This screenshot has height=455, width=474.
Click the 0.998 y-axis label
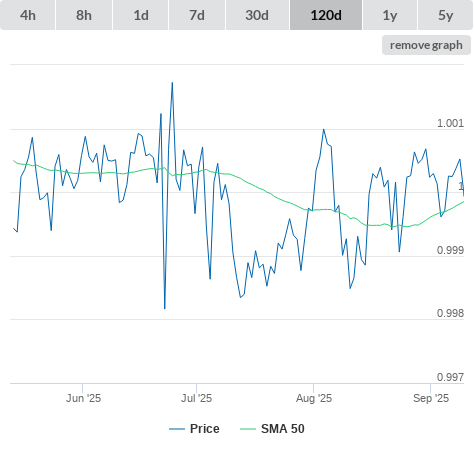(450, 313)
